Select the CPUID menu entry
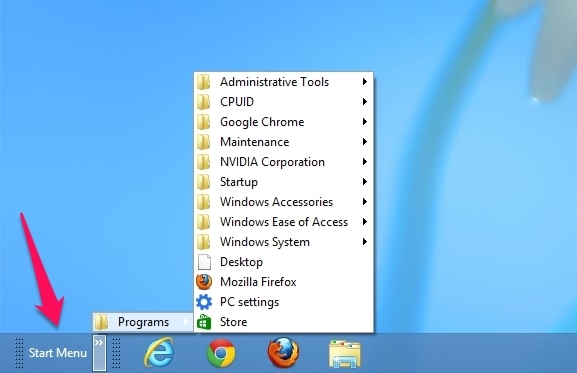This screenshot has width=577, height=373. pos(284,102)
